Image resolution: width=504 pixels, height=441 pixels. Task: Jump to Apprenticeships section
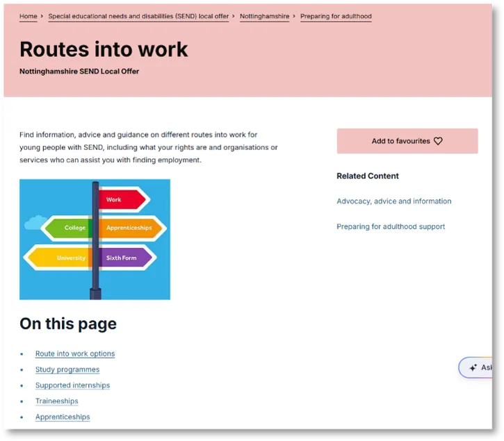(63, 417)
